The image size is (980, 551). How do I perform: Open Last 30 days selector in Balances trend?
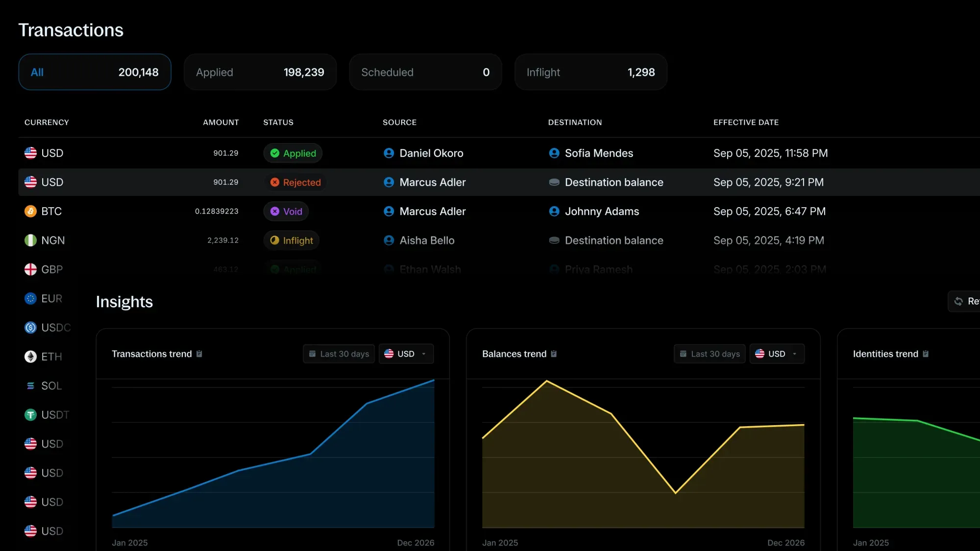(709, 354)
